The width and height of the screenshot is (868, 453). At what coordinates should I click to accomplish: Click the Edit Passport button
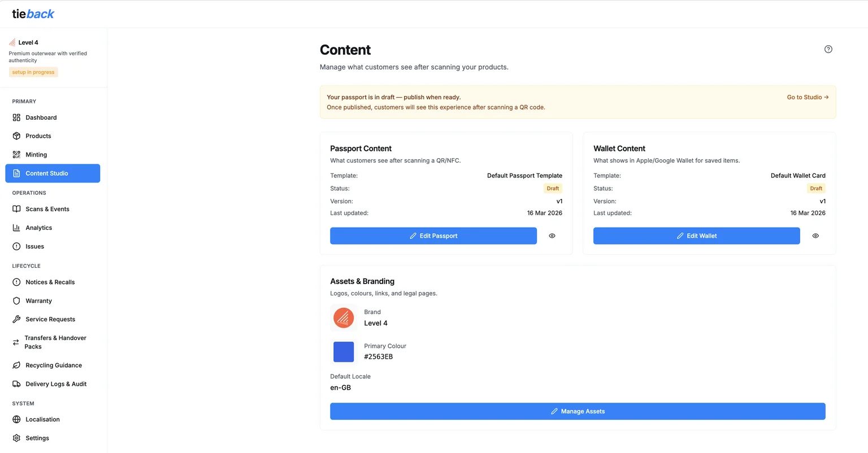433,236
